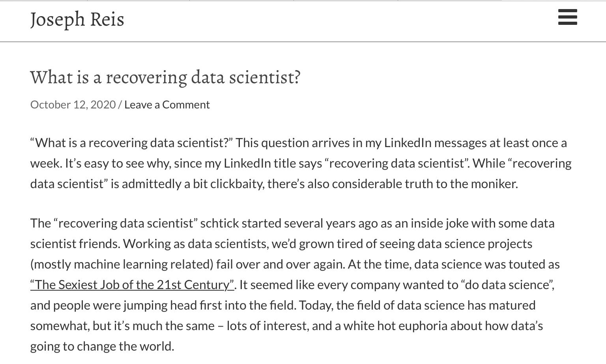606x364 pixels.
Task: Click the word 'touted' in the second paragraph
Action: click(x=527, y=264)
